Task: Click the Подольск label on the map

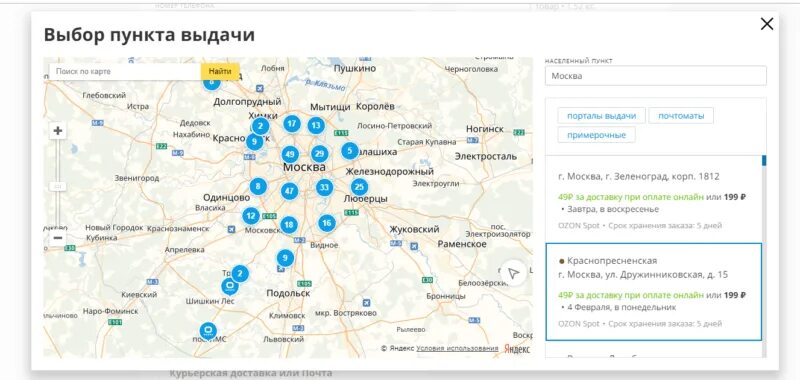Action: pyautogui.click(x=288, y=293)
